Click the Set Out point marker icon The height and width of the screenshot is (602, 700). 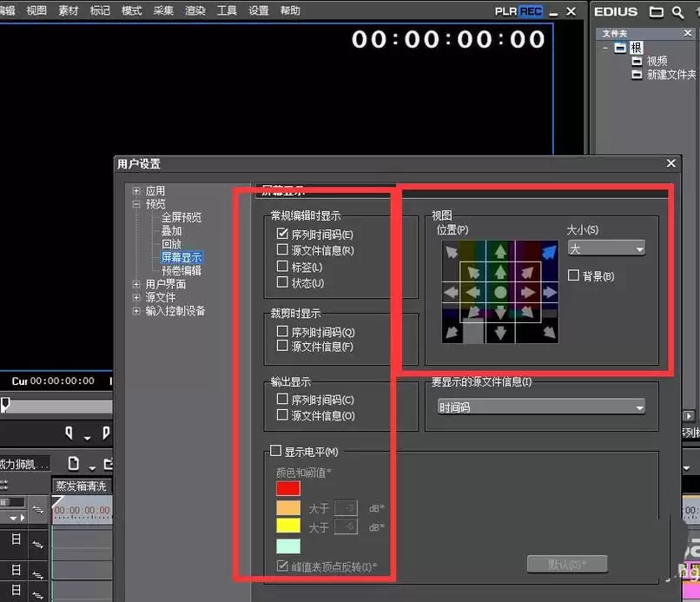tap(106, 433)
